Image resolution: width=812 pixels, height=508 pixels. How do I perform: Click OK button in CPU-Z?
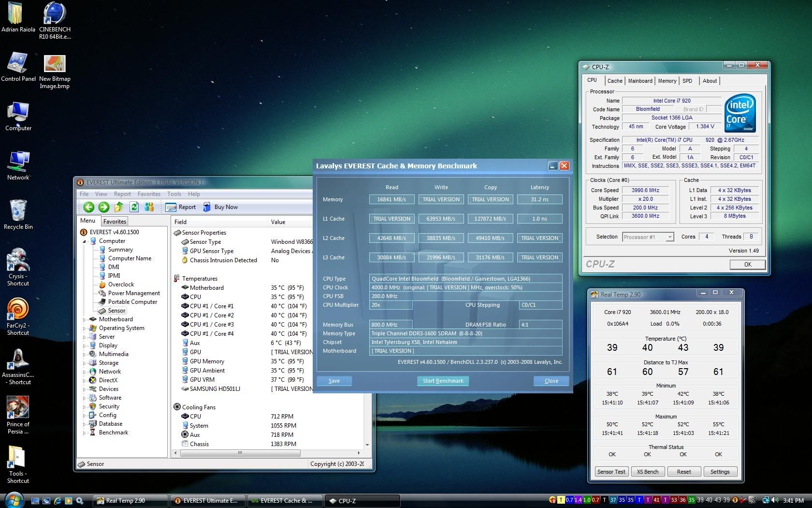pyautogui.click(x=748, y=264)
